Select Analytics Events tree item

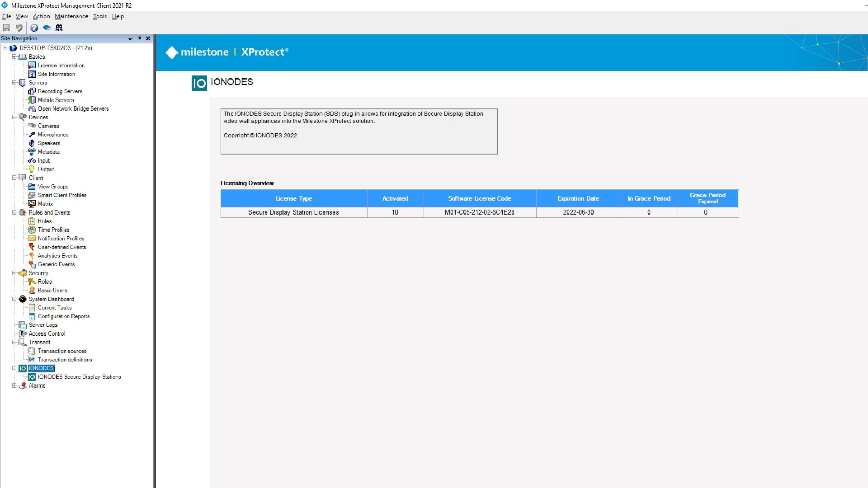click(57, 256)
